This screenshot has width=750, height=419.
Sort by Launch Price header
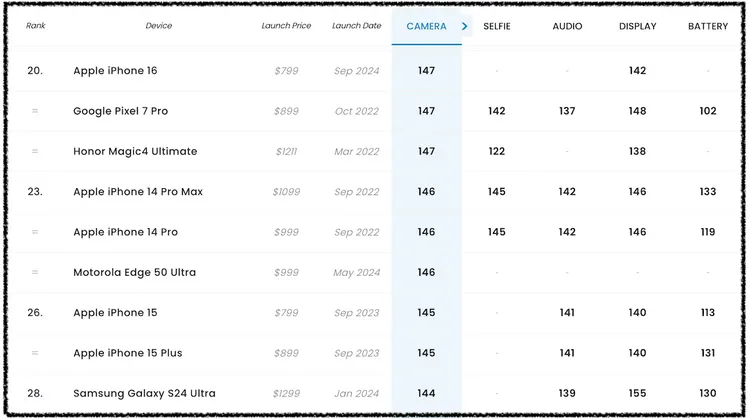pyautogui.click(x=286, y=27)
